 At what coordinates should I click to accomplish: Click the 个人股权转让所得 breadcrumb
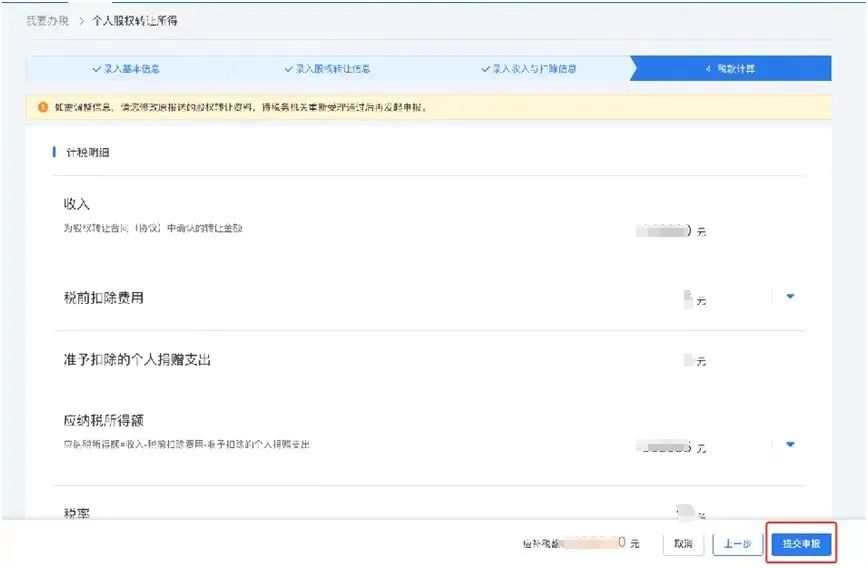pyautogui.click(x=135, y=21)
